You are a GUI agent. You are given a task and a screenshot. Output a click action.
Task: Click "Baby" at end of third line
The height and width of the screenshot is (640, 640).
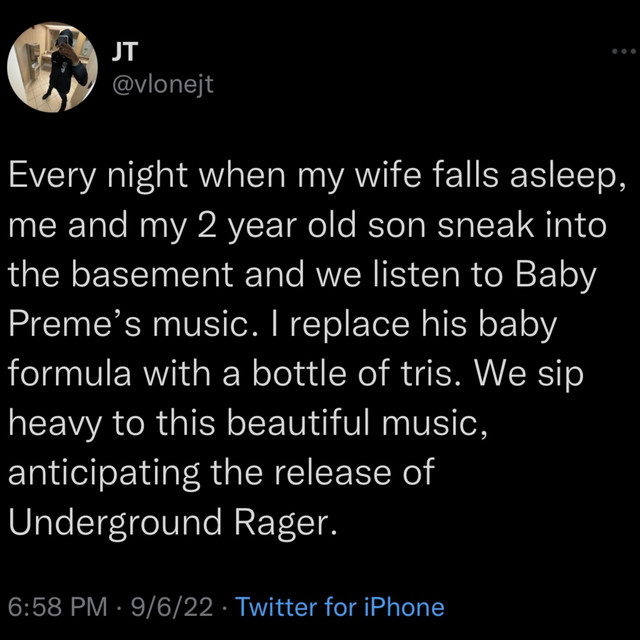556,277
